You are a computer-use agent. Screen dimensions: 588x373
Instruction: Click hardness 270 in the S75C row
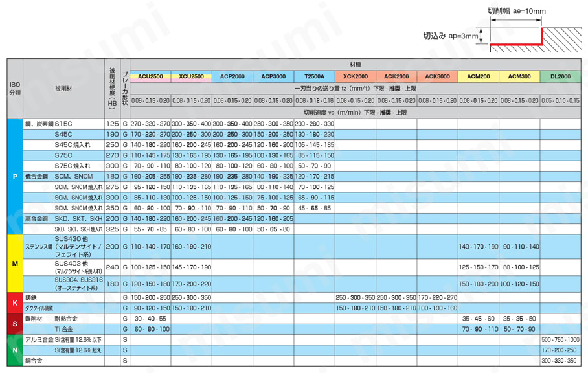(x=112, y=155)
